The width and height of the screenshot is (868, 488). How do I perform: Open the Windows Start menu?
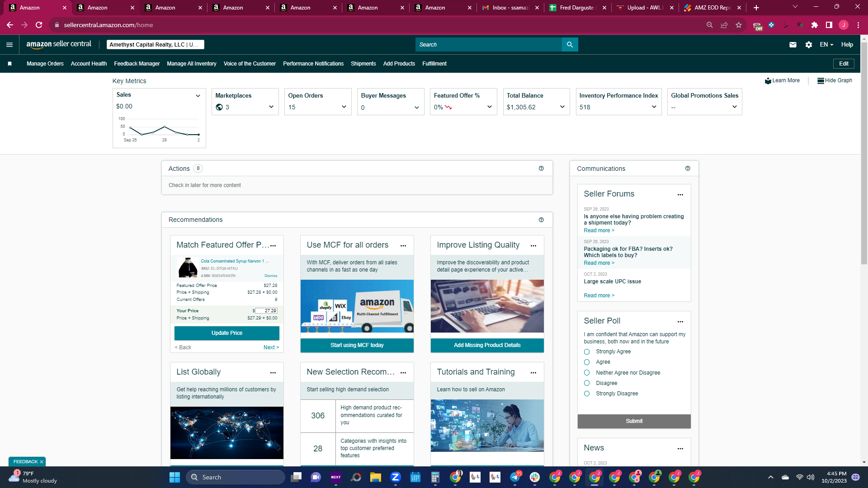point(175,477)
